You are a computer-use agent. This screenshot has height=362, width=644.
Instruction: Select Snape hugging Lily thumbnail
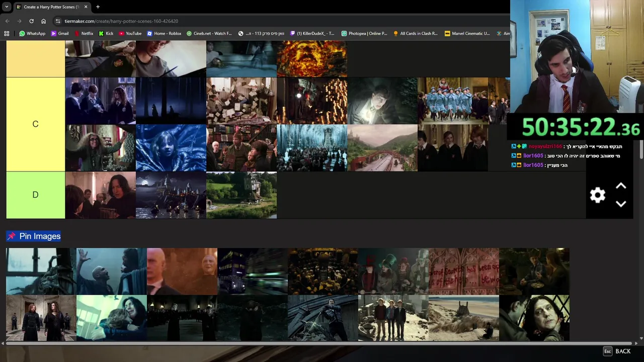pos(112,318)
